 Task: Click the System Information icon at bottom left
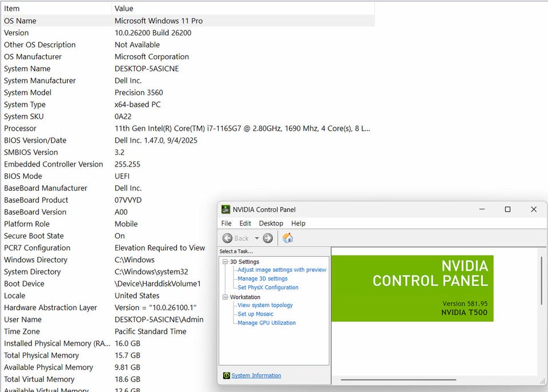(x=227, y=375)
